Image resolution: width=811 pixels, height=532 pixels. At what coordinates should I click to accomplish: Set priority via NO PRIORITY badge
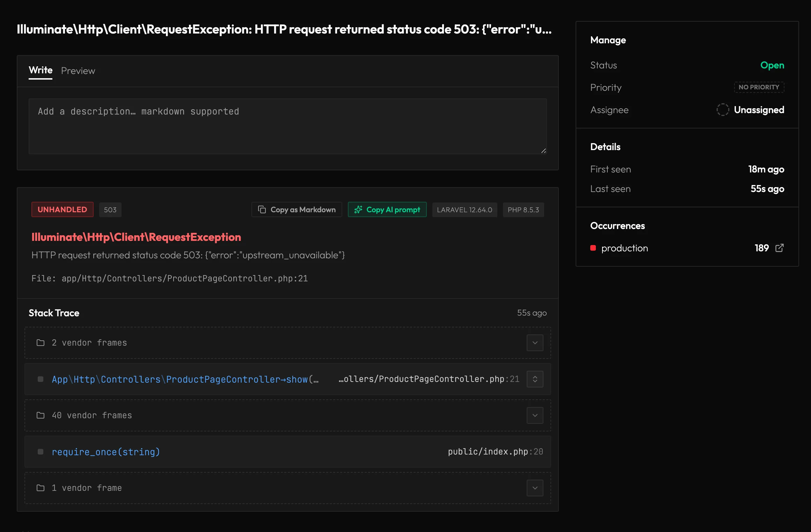[759, 87]
